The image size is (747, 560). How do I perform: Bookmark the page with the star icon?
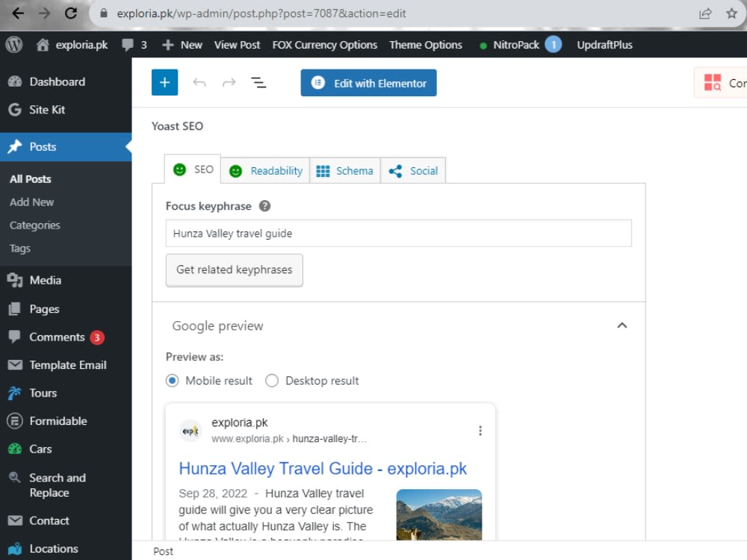[732, 13]
